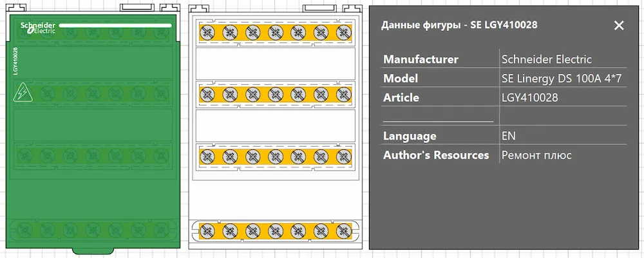This screenshot has height=258, width=644.
Task: Click the Language property label
Action: coord(410,136)
